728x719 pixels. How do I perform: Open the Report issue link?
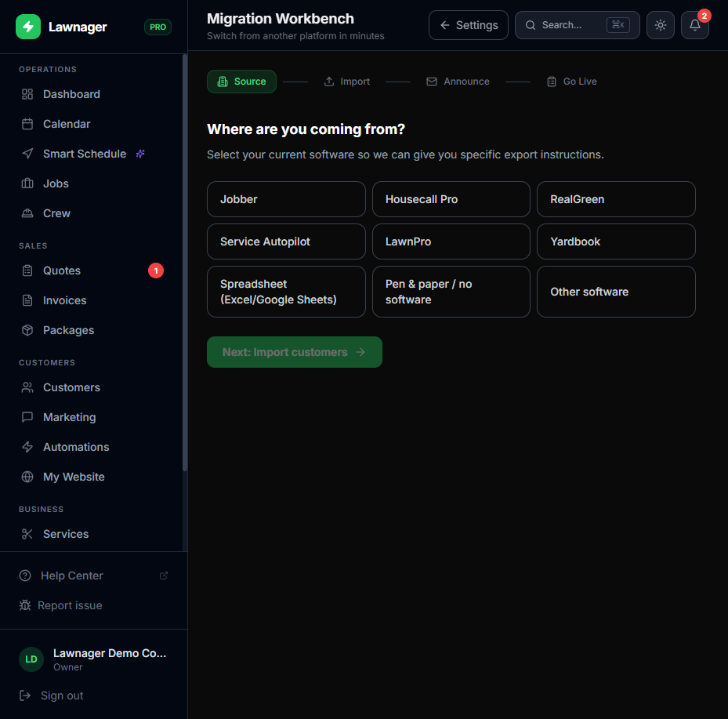[x=70, y=605]
